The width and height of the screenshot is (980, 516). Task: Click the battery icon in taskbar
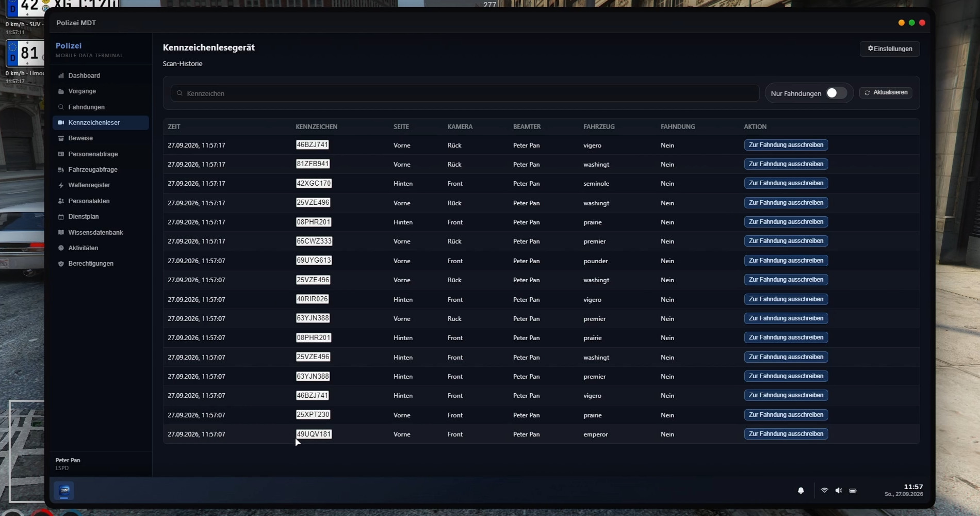(x=853, y=490)
